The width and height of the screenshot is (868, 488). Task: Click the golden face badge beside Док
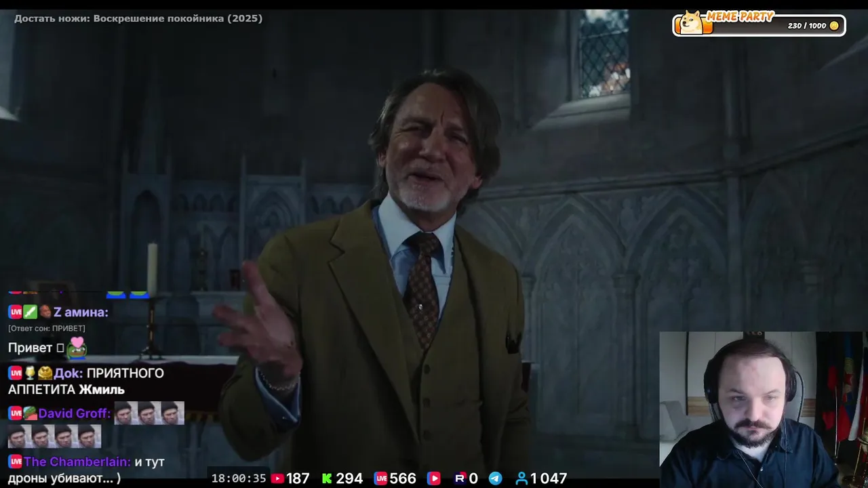pos(45,373)
